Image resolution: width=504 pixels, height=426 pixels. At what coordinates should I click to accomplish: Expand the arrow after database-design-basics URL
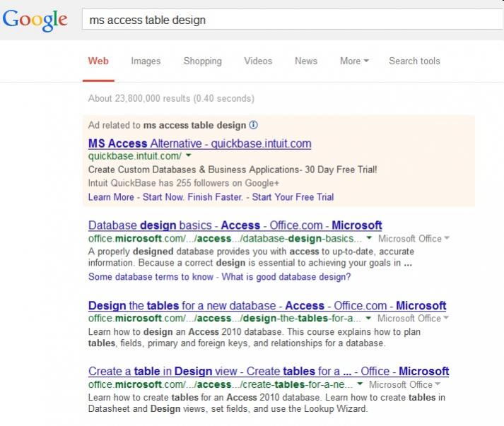point(369,238)
